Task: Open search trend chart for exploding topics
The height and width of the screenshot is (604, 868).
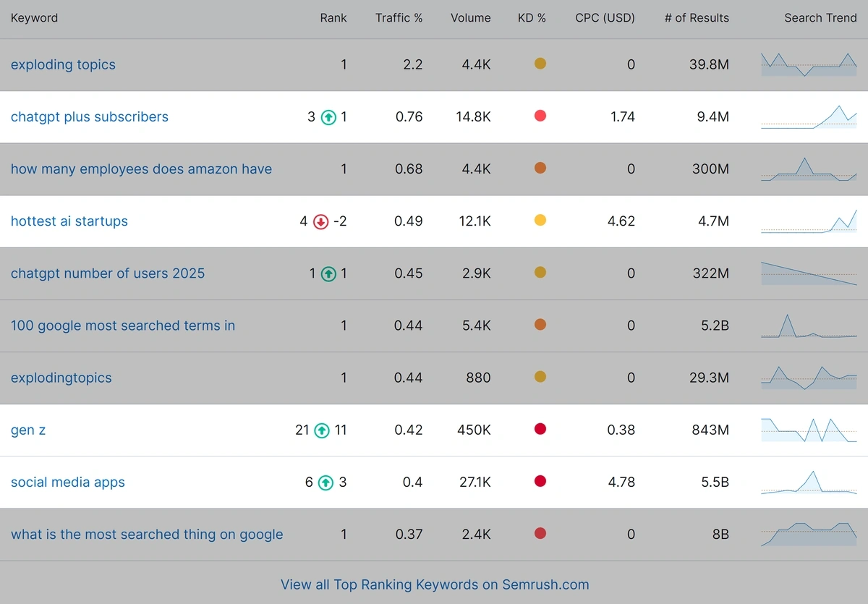Action: [809, 64]
